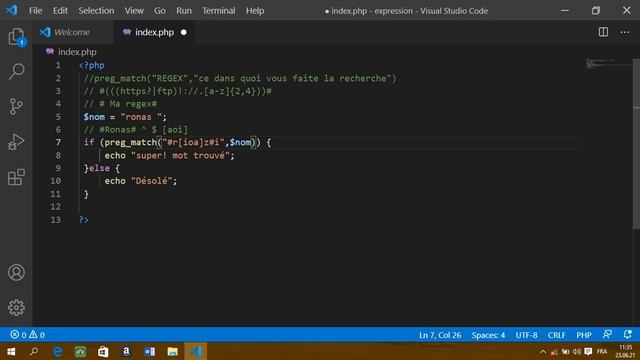The image size is (640, 360).
Task: Open Windows Start menu
Action: (11, 351)
